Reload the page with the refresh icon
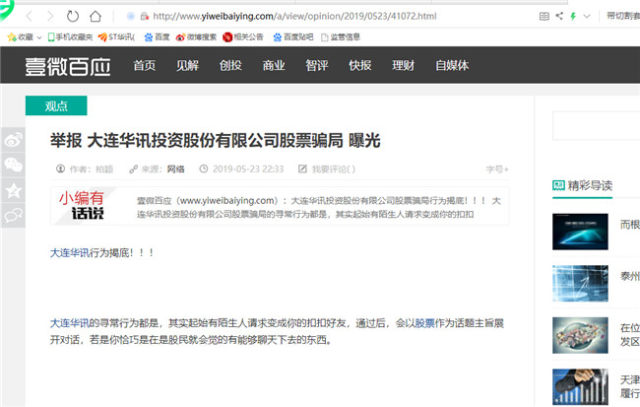 (73, 16)
